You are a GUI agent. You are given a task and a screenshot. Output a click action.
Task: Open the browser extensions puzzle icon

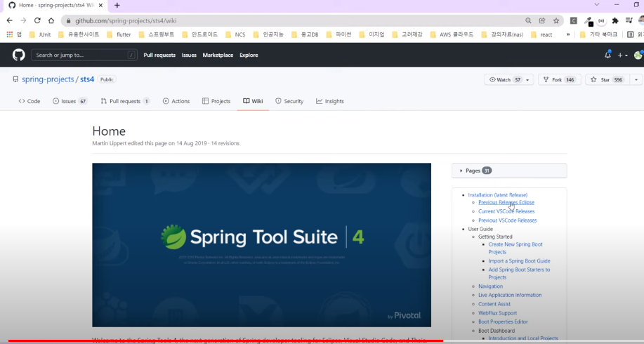pyautogui.click(x=615, y=20)
